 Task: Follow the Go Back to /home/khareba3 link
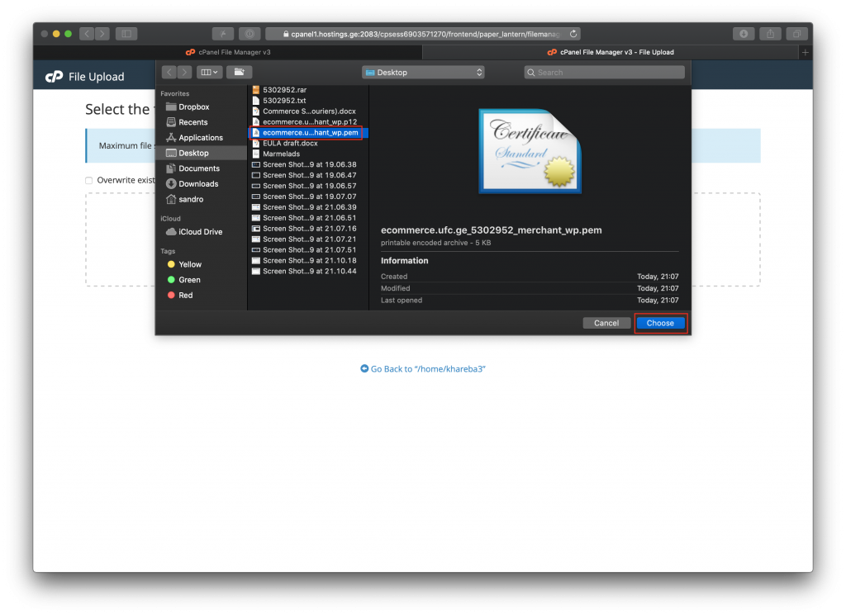423,369
